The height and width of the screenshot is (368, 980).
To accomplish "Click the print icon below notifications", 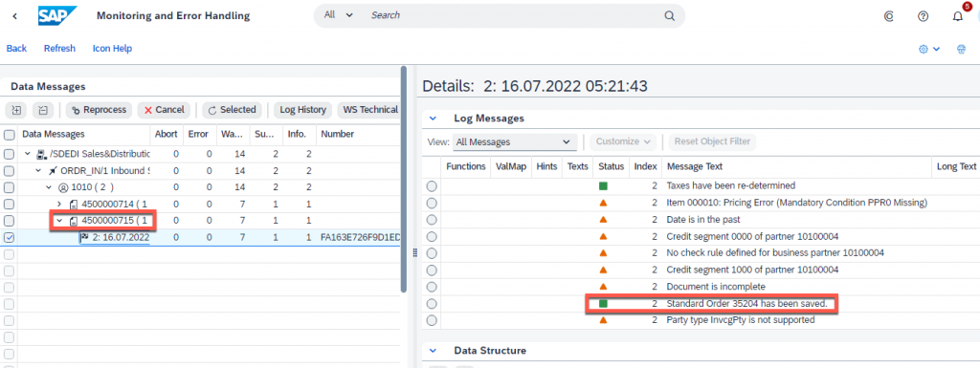I will 961,49.
